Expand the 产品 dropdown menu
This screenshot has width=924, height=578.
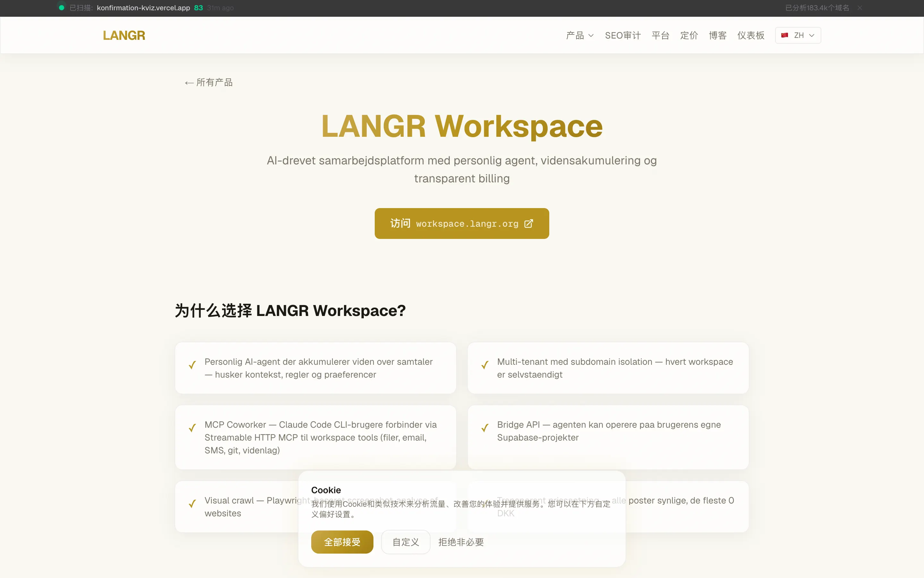580,35
